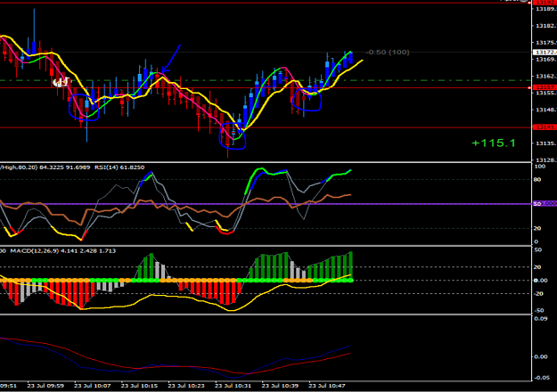This screenshot has height=392, width=557.
Task: Click the 23 Jul 10:47 time label
Action: [327, 386]
